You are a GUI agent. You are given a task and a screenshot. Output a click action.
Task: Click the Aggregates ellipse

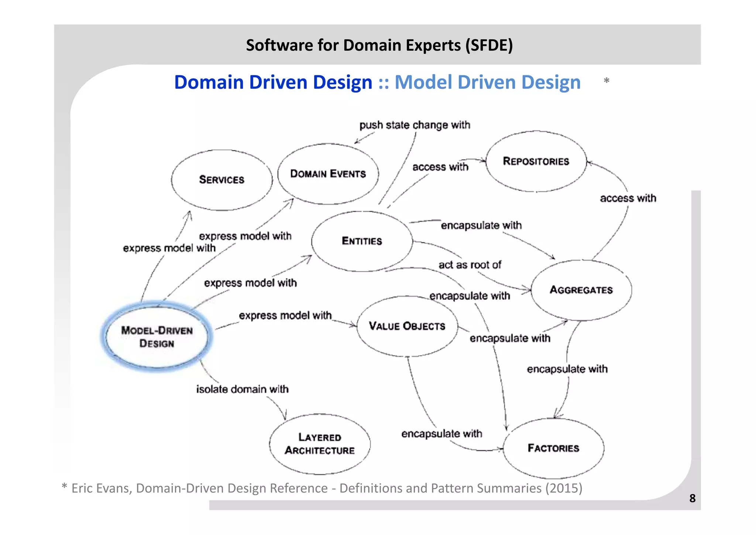click(581, 290)
